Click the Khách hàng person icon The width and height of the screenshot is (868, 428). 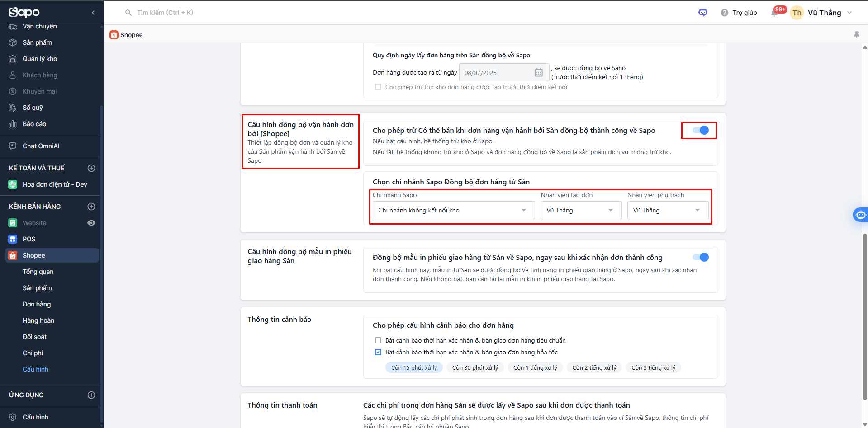(13, 75)
